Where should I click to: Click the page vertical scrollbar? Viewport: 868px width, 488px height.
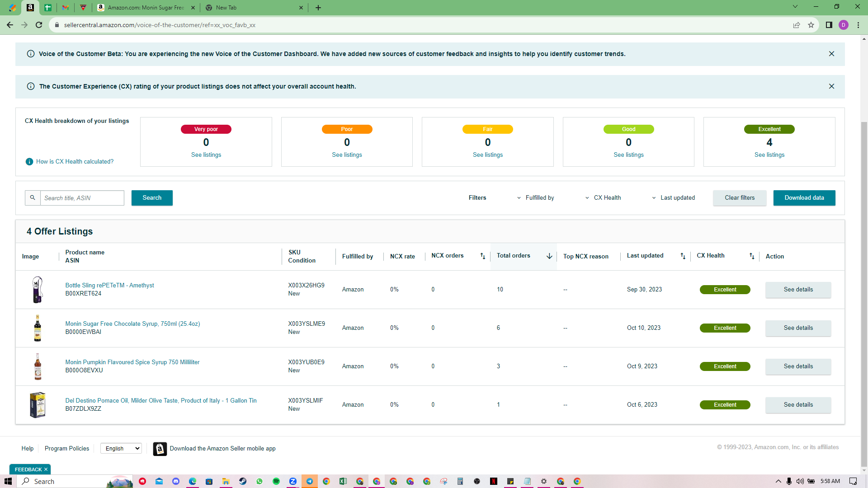[x=864, y=294]
